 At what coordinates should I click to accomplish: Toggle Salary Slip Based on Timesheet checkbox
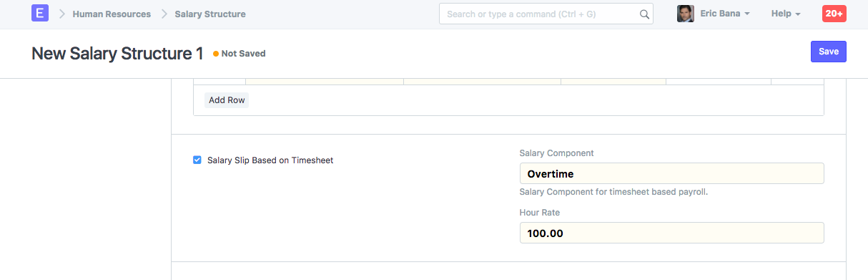(197, 160)
